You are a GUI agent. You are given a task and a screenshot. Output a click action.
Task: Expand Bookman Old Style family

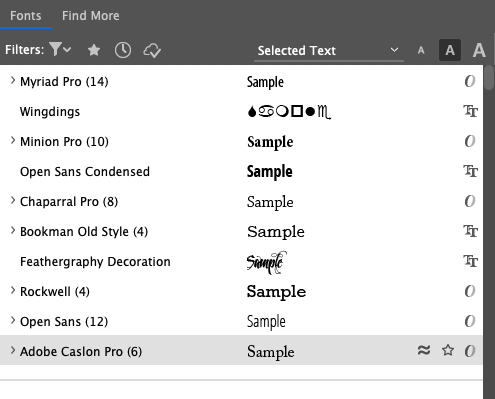(13, 231)
